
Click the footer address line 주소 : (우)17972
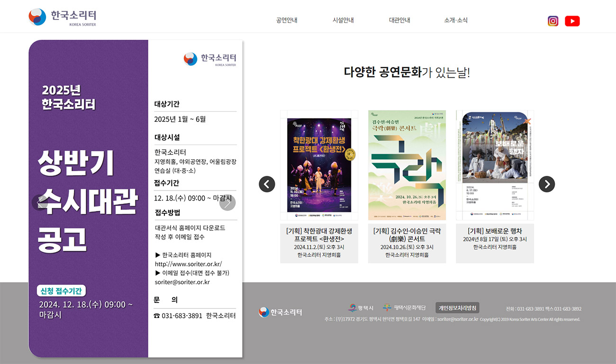(372, 319)
